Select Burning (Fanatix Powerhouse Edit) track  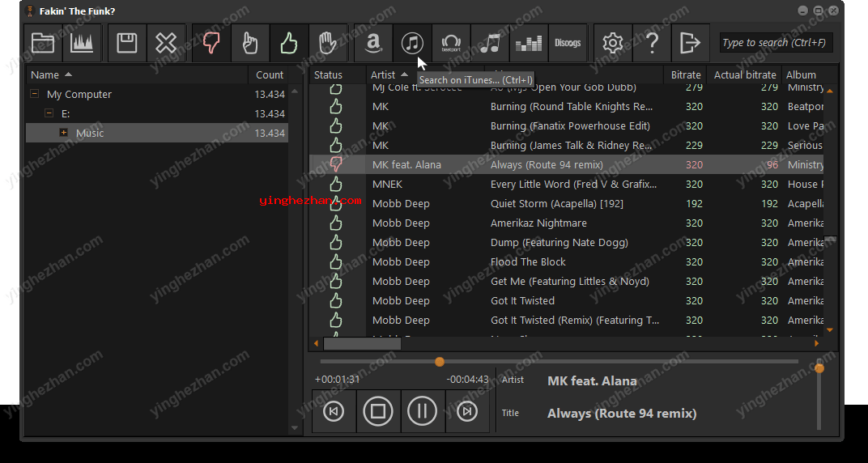pyautogui.click(x=570, y=126)
